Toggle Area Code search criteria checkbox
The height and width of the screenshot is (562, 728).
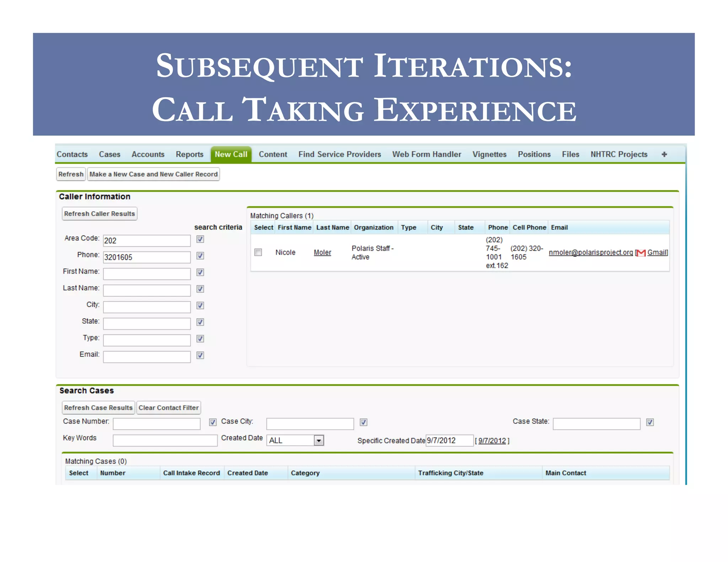(200, 239)
